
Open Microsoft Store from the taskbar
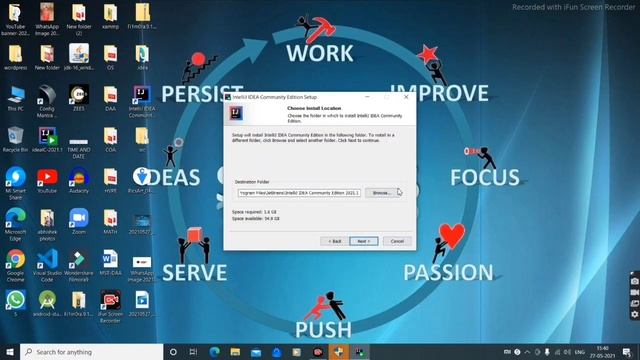277,352
